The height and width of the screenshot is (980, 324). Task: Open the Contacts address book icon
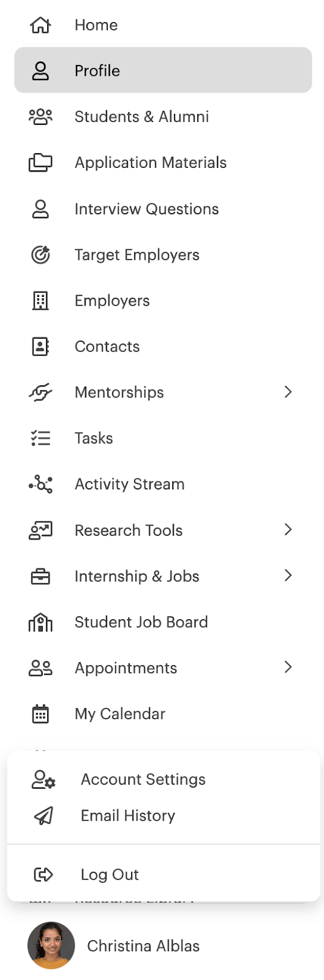[x=40, y=347]
